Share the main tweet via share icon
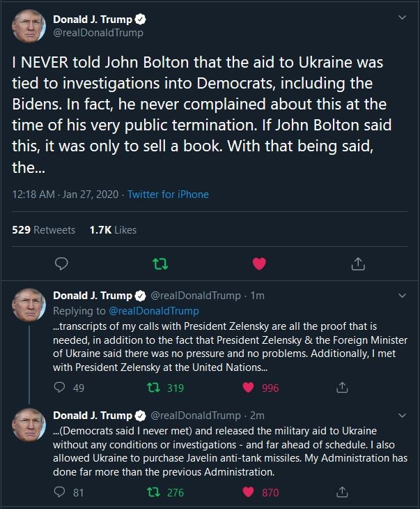Viewport: 420px width, 509px height. pyautogui.click(x=358, y=264)
